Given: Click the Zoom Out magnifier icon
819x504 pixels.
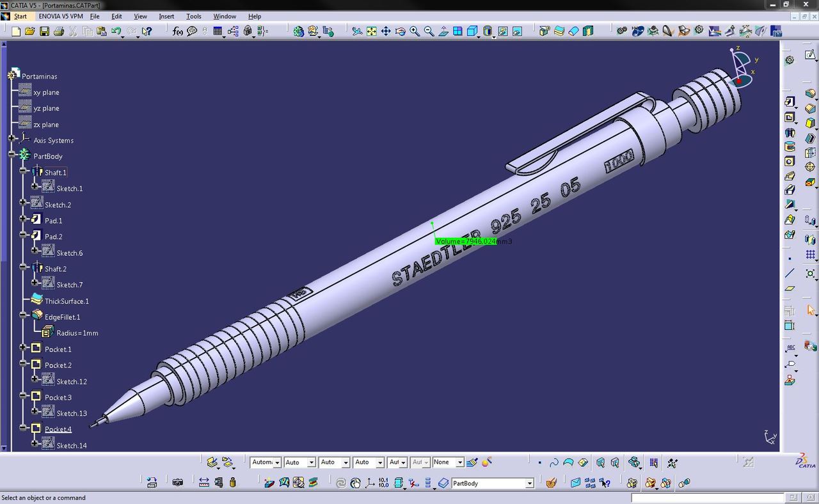Looking at the screenshot, I should pos(429,31).
